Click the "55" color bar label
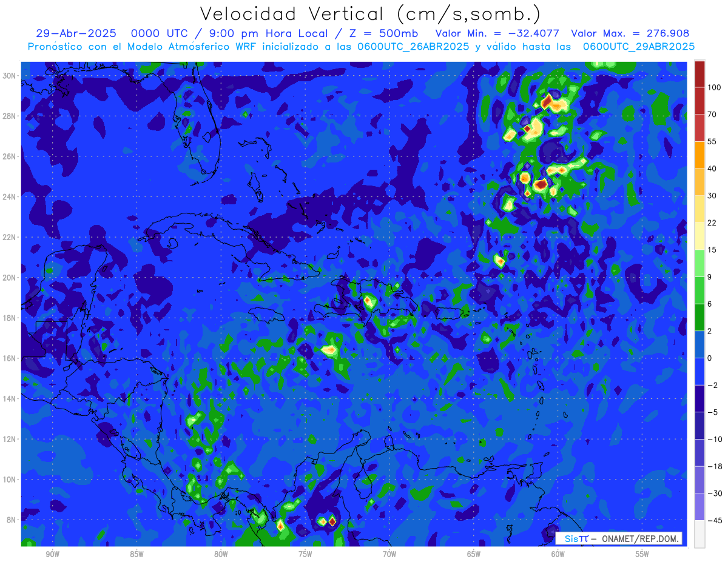The width and height of the screenshot is (728, 562). pyautogui.click(x=712, y=141)
